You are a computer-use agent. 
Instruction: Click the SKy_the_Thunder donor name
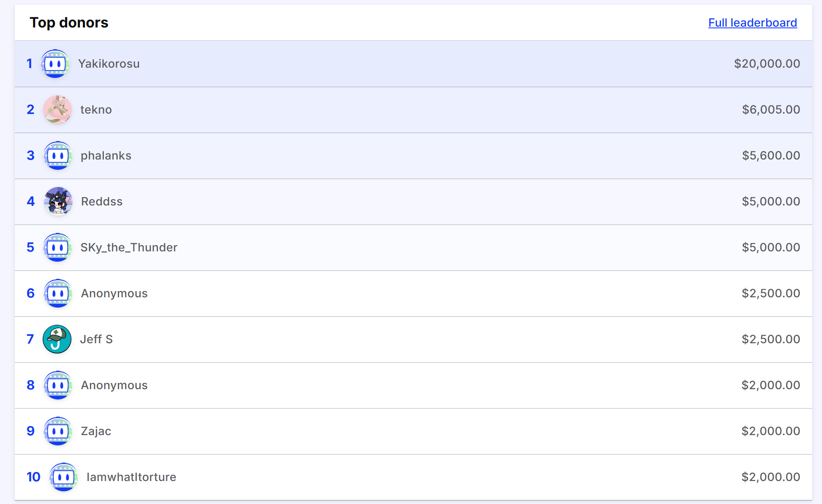coord(129,247)
